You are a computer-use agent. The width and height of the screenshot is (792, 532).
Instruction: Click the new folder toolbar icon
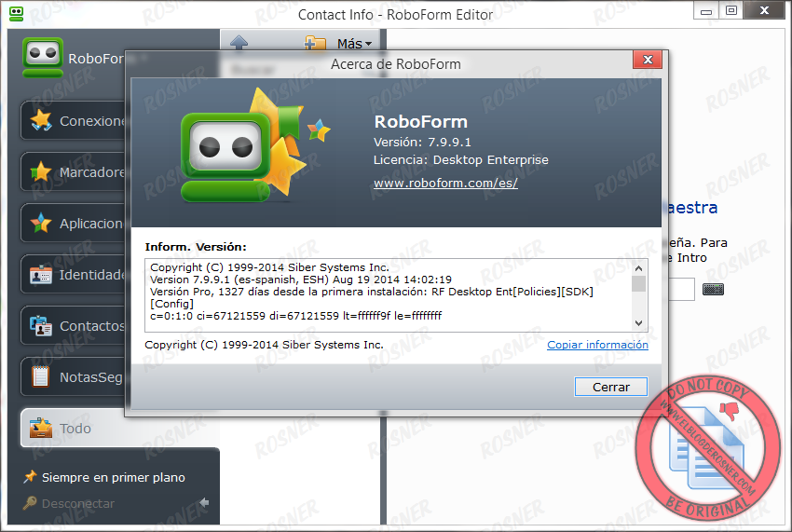(315, 44)
